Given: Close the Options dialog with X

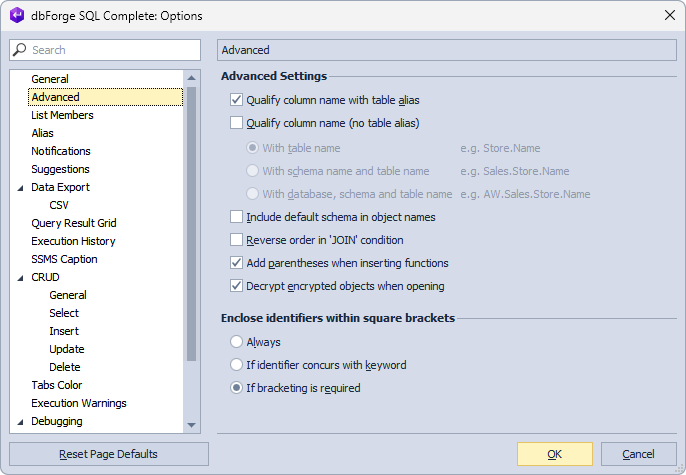Looking at the screenshot, I should [x=669, y=15].
